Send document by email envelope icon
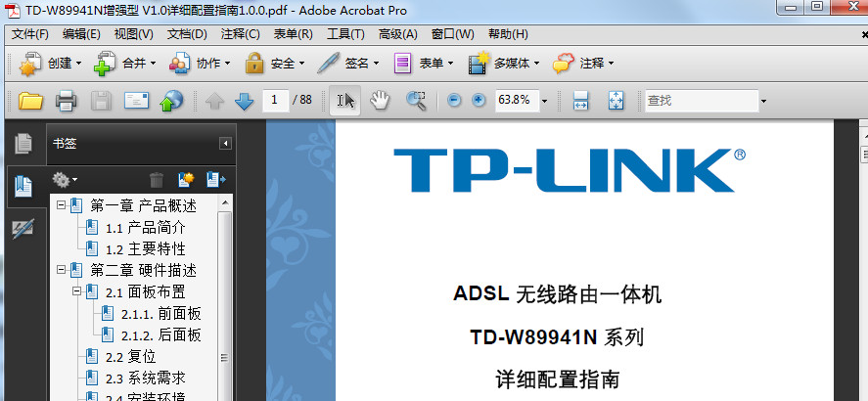The height and width of the screenshot is (401, 868). coord(136,100)
